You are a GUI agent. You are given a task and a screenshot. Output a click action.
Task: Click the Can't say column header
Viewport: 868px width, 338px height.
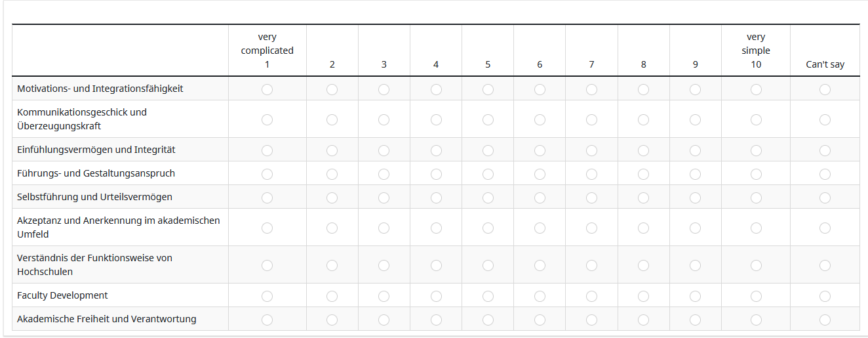click(x=825, y=64)
